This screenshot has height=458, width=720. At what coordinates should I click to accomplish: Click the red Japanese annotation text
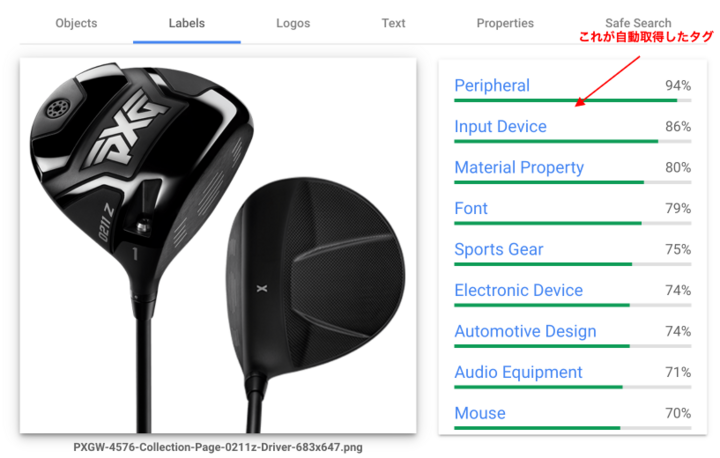tap(646, 37)
